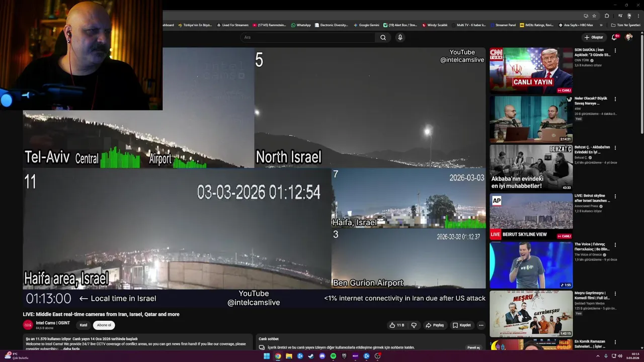Open Google Gemini bookmark
The height and width of the screenshot is (362, 644).
366,25
